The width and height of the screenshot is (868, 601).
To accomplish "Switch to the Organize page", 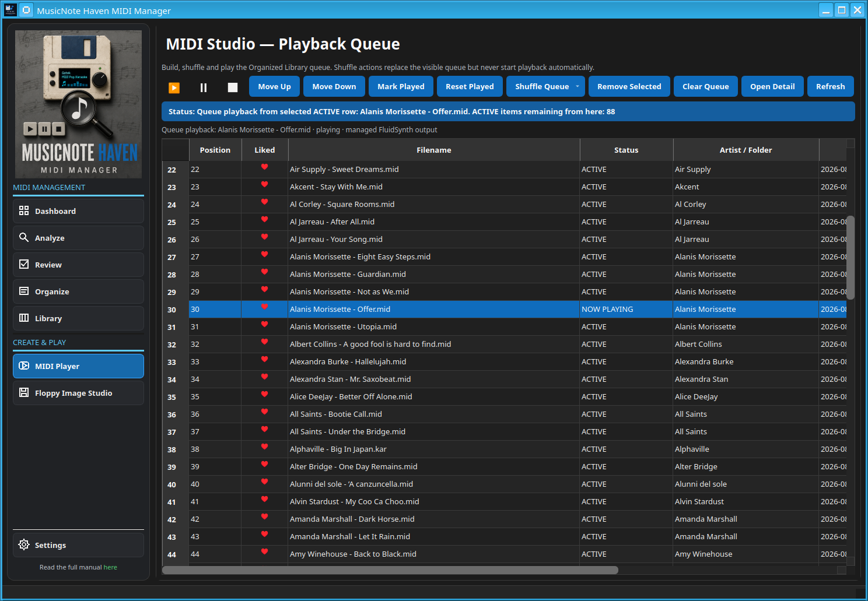I will pyautogui.click(x=78, y=291).
